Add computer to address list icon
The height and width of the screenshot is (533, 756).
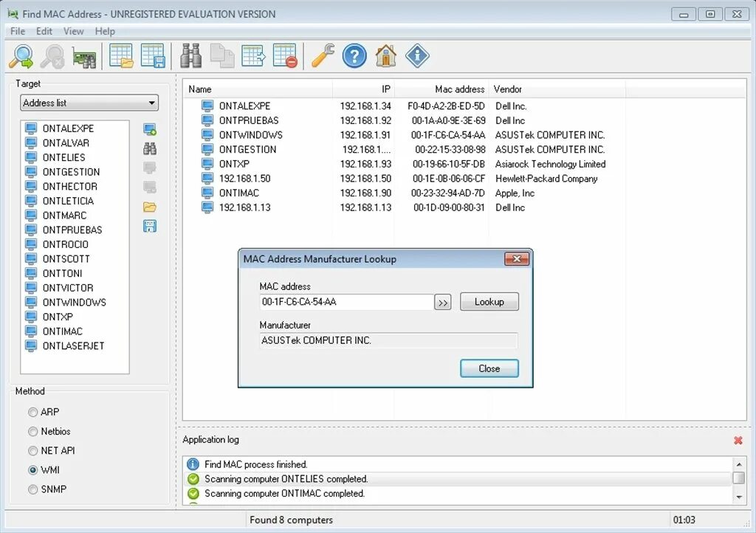tap(149, 129)
